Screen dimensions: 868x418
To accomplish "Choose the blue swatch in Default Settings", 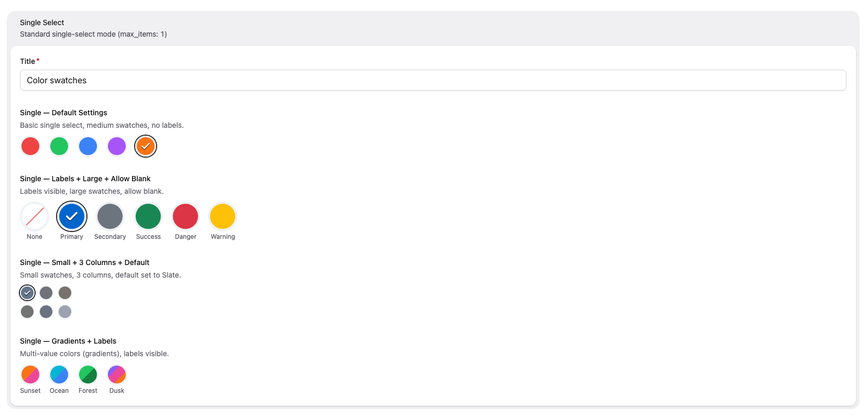I will point(88,146).
